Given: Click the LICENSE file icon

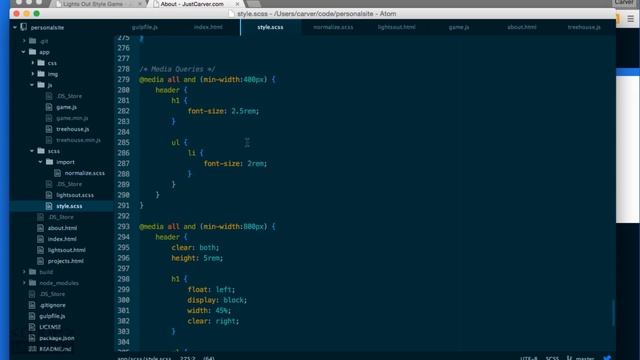Looking at the screenshot, I should [32, 327].
